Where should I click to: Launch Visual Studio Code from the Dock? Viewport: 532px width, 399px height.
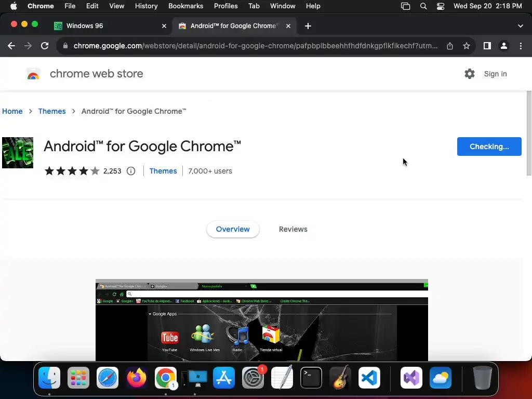click(x=369, y=378)
